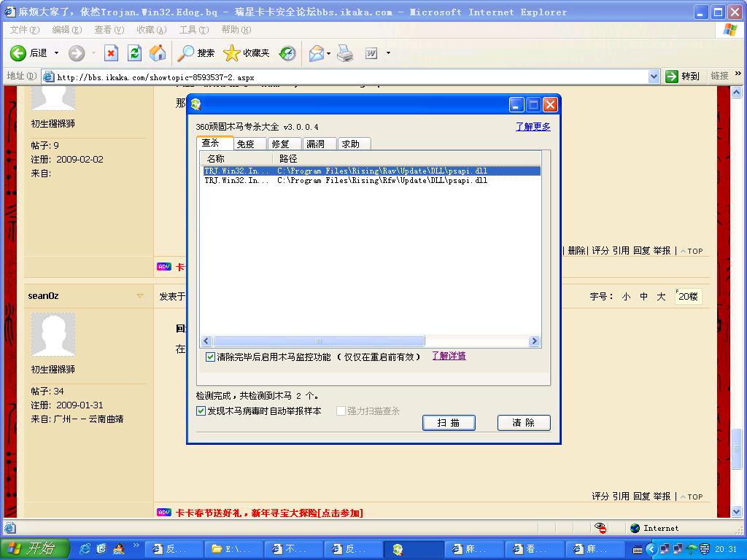Set font size to 大
This screenshot has width=747, height=560.
tap(661, 296)
